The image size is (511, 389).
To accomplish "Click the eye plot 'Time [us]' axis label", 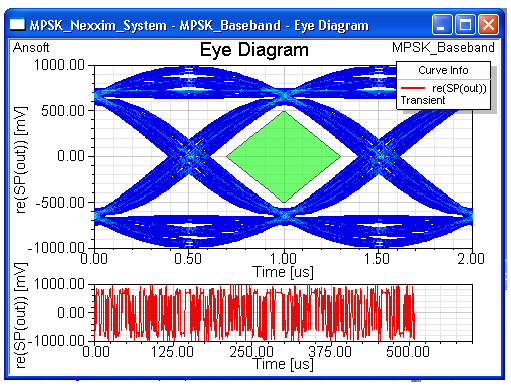I will tap(283, 272).
